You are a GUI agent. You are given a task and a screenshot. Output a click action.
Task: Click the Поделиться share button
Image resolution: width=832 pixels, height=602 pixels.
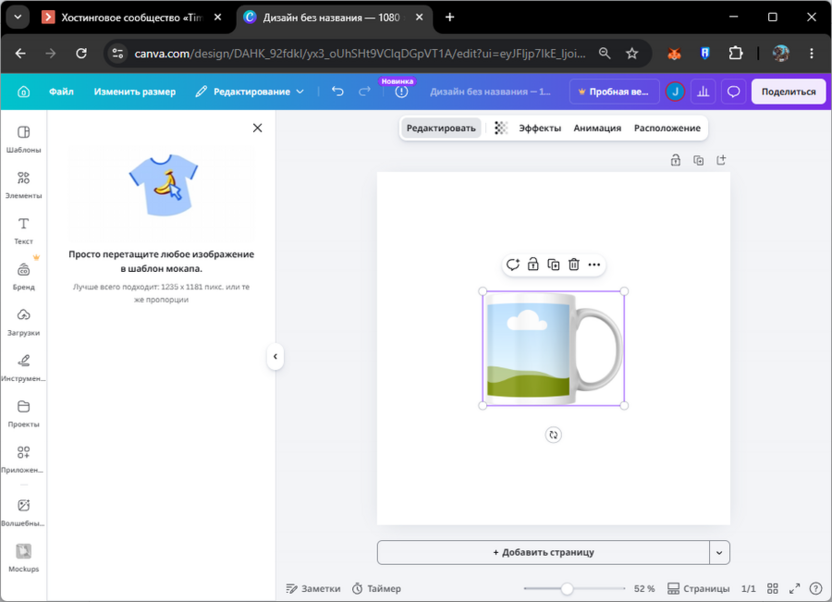point(788,92)
